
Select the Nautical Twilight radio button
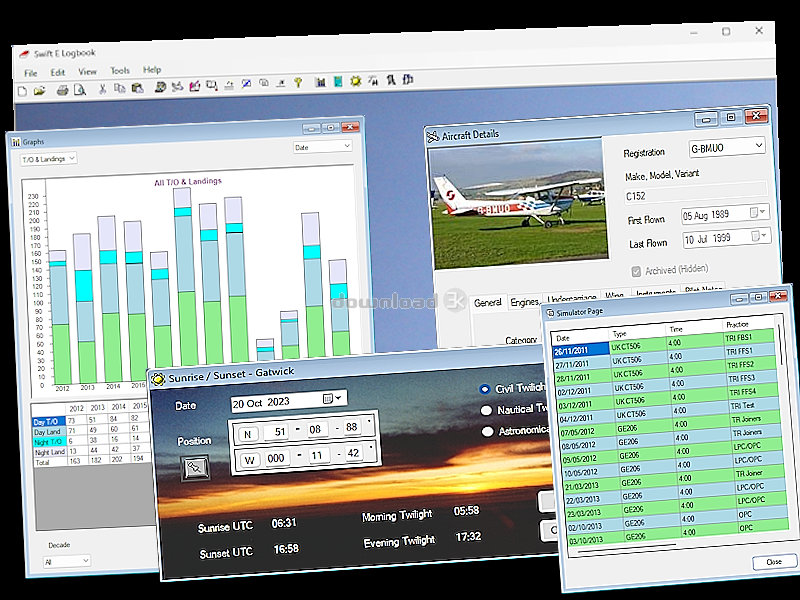tap(486, 410)
